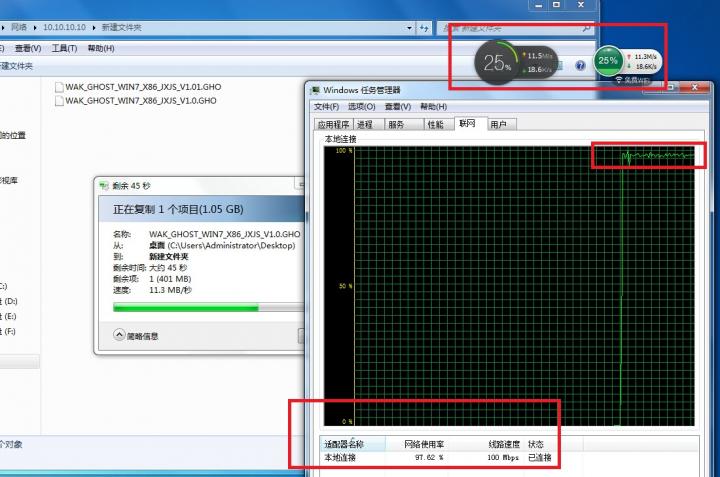This screenshot has height=477, width=720.
Task: Click the 11.5M/s upload reading on dark widget
Action: (x=539, y=56)
